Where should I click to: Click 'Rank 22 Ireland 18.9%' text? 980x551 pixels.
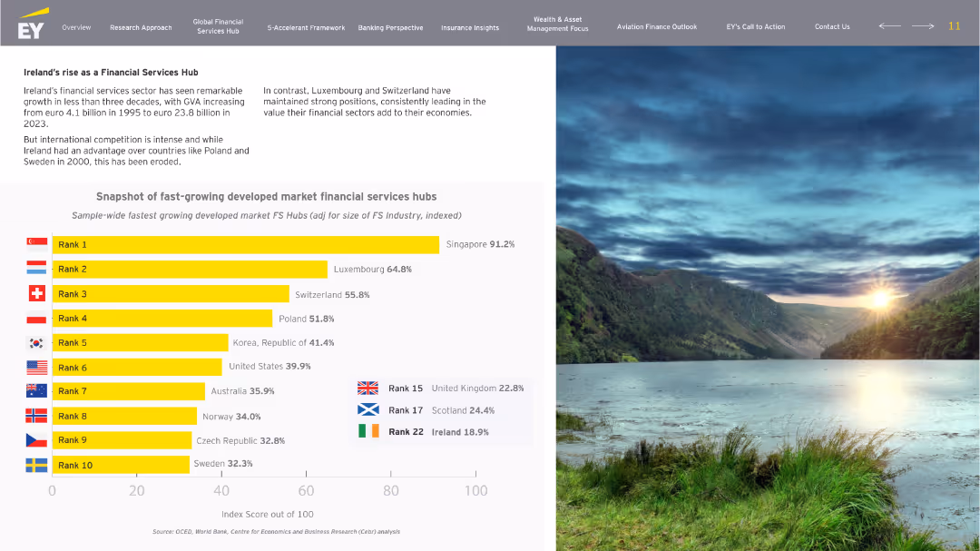438,431
